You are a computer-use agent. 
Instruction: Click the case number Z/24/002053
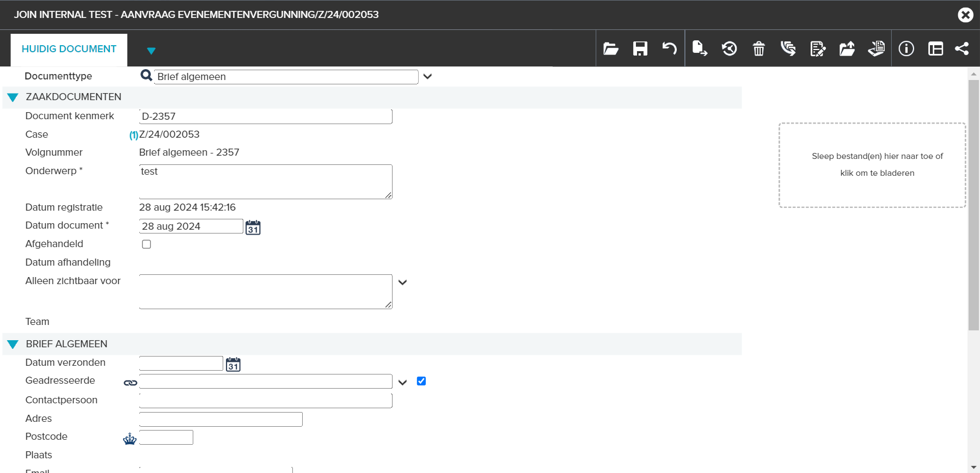click(169, 134)
